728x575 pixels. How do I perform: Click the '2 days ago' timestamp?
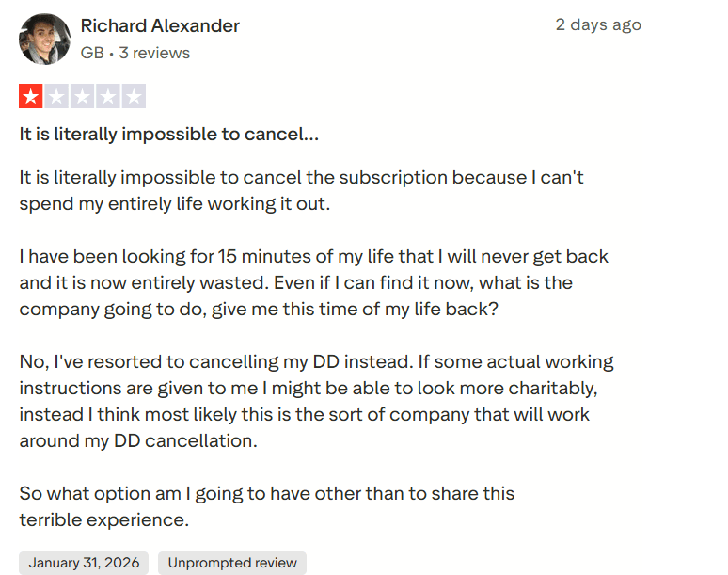pos(597,24)
